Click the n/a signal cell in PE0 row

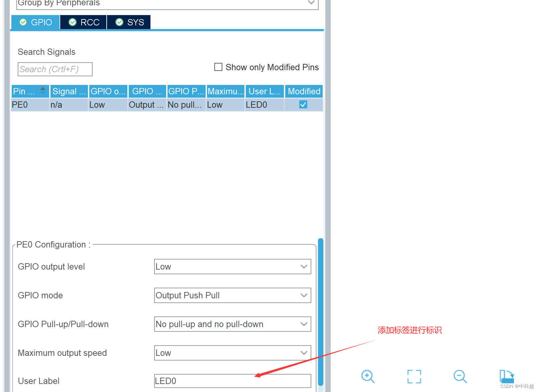tap(69, 105)
